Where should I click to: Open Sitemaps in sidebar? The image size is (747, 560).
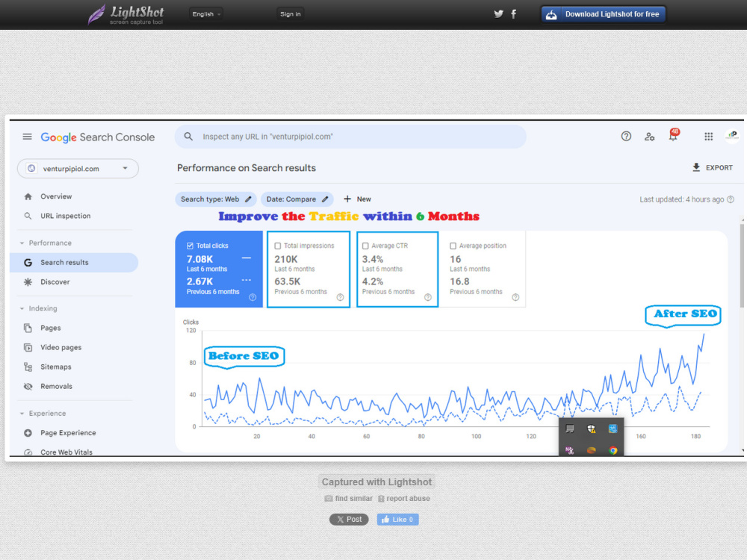coord(56,367)
